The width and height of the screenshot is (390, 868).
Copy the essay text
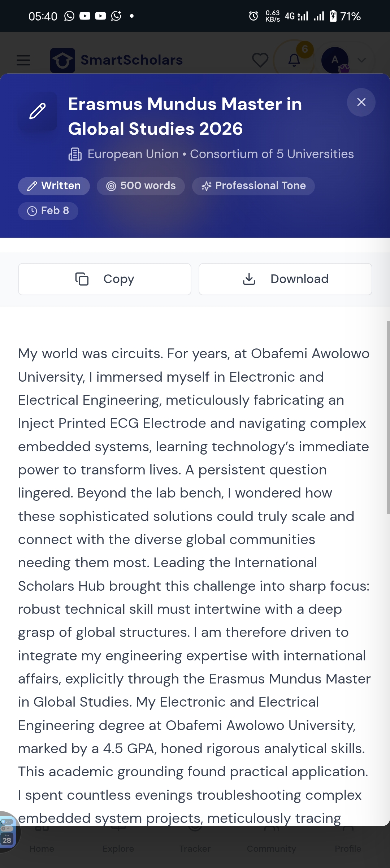[105, 279]
